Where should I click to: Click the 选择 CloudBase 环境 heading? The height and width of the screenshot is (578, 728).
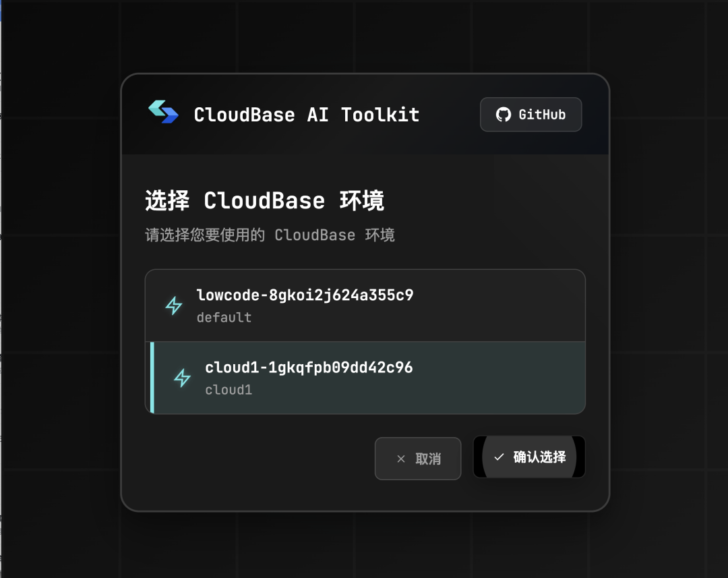click(x=265, y=201)
